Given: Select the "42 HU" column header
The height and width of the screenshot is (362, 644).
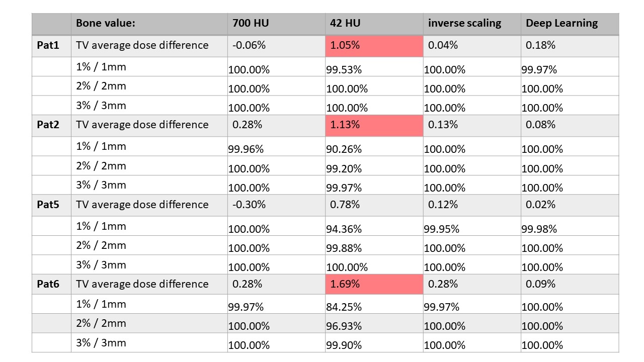Looking at the screenshot, I should click(x=345, y=23).
